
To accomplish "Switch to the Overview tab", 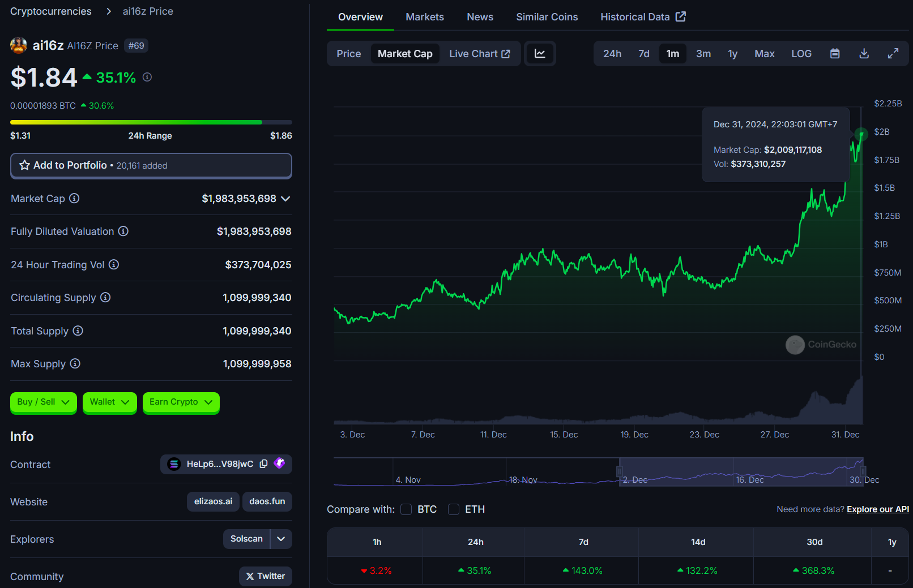I will tap(360, 17).
